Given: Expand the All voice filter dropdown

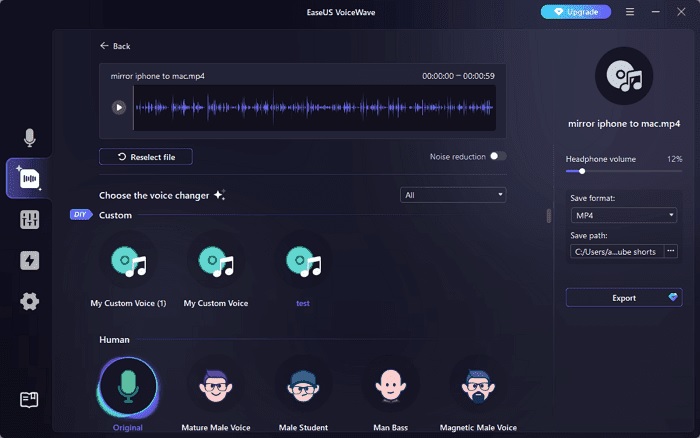Looking at the screenshot, I should point(453,195).
